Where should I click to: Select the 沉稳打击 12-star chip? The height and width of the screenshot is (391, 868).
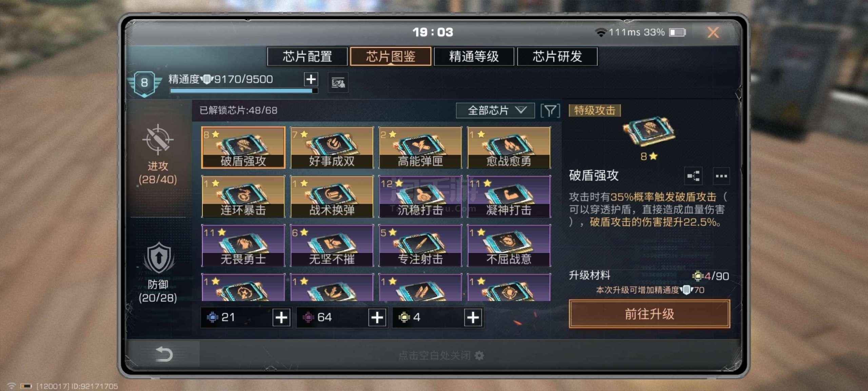420,197
